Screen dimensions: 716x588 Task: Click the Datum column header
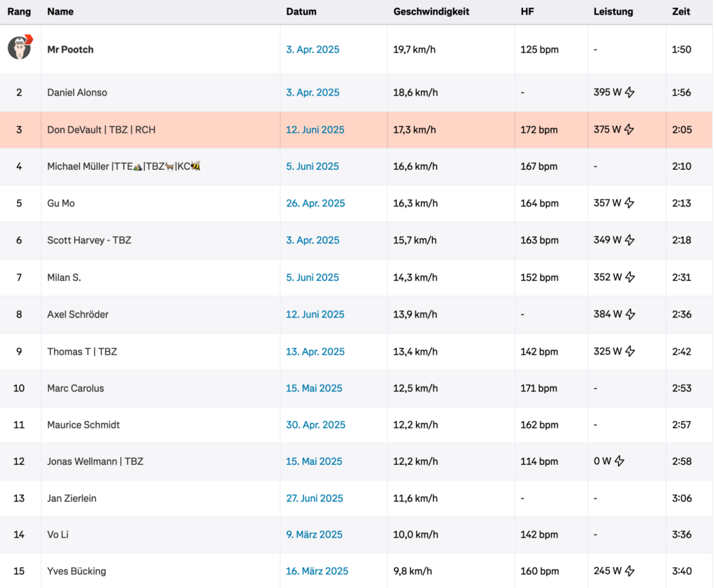(x=301, y=11)
